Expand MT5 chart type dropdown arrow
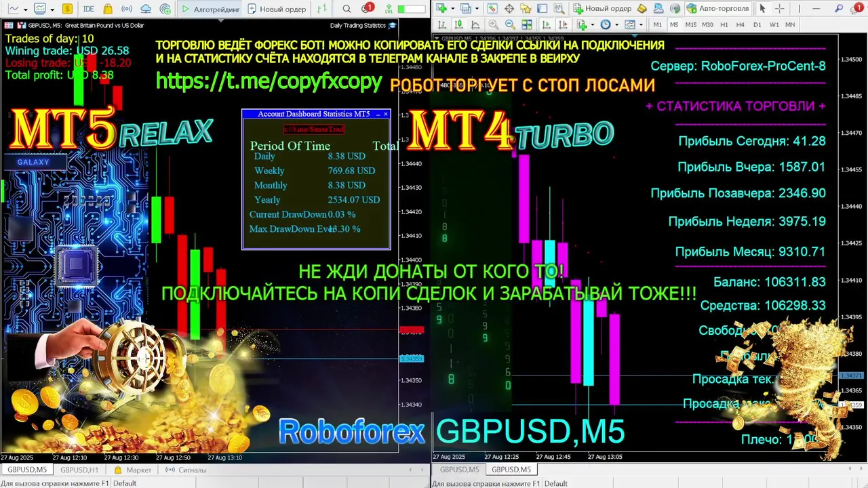Screen dimensions: 868x488 pos(25,9)
